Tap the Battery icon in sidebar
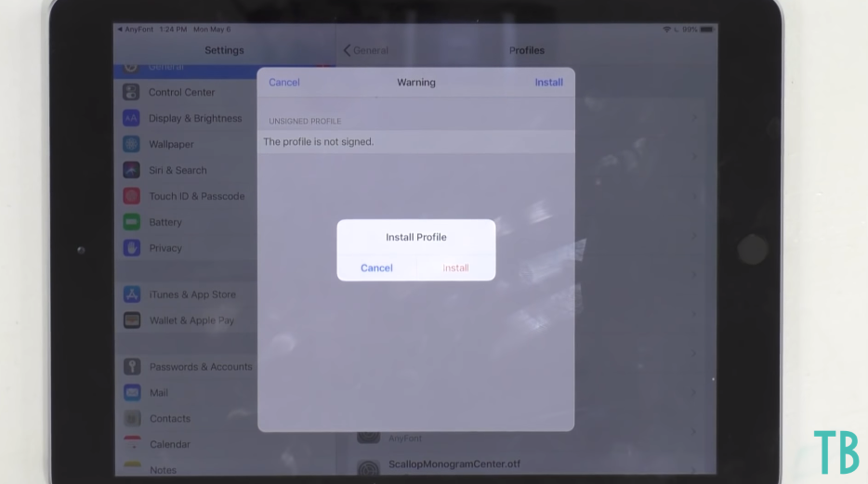The height and width of the screenshot is (484, 868). coord(132,222)
